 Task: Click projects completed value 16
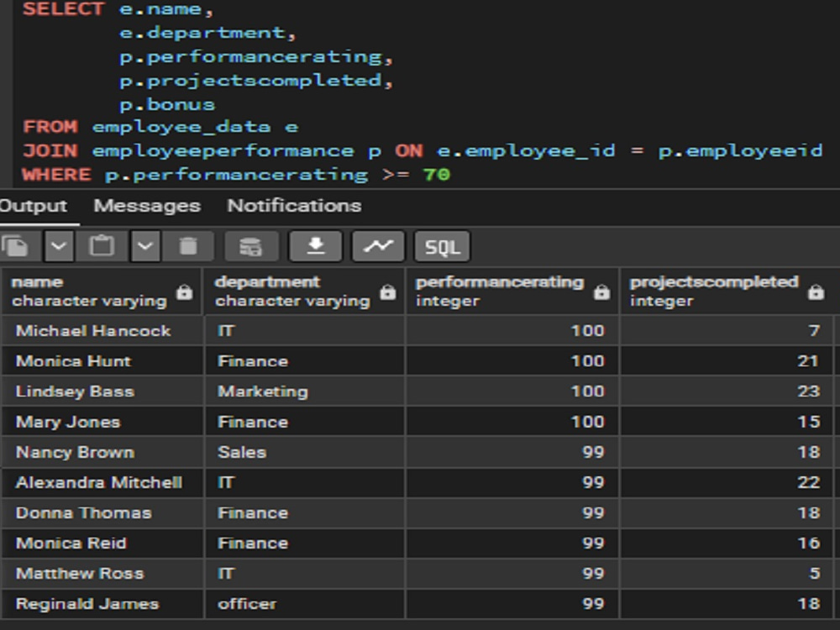[x=727, y=543]
